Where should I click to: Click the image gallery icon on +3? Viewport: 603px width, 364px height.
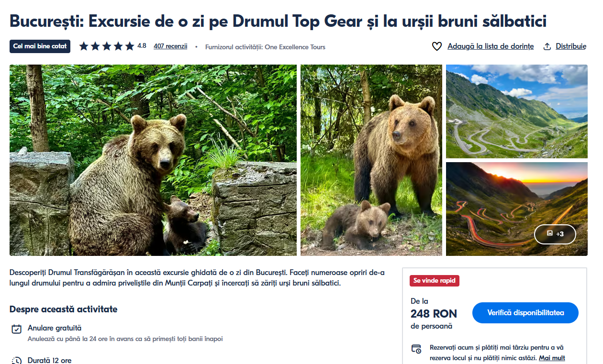[x=549, y=234]
